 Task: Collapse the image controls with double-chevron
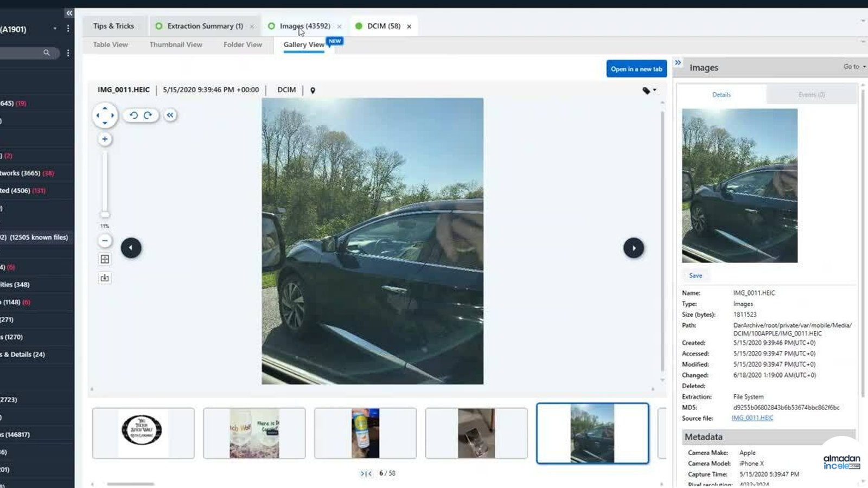(x=170, y=115)
